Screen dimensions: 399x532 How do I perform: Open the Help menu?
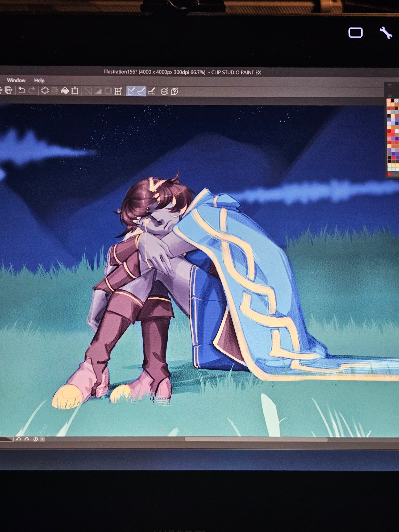[x=39, y=80]
